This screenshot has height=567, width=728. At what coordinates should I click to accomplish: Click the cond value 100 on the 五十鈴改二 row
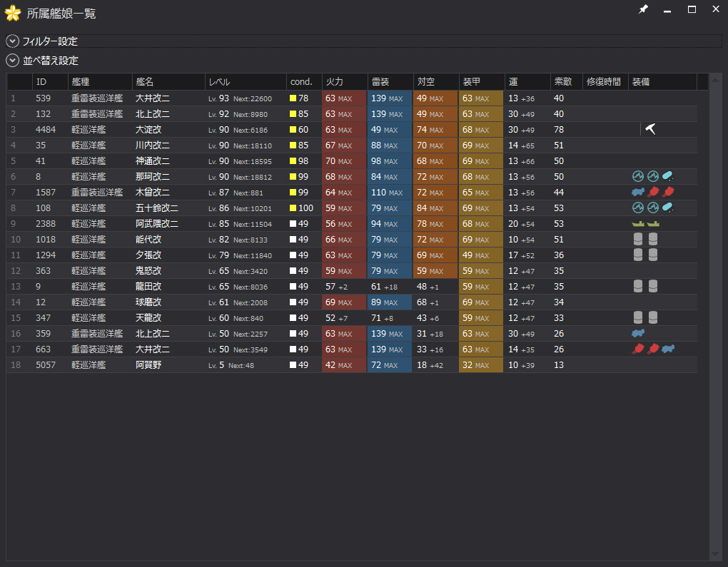tap(305, 208)
